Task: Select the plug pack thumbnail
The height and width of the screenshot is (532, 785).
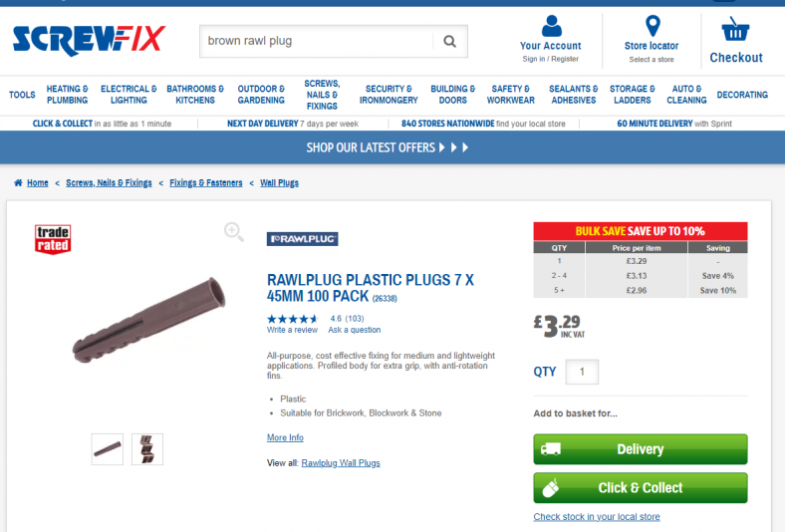Action: coord(147,449)
